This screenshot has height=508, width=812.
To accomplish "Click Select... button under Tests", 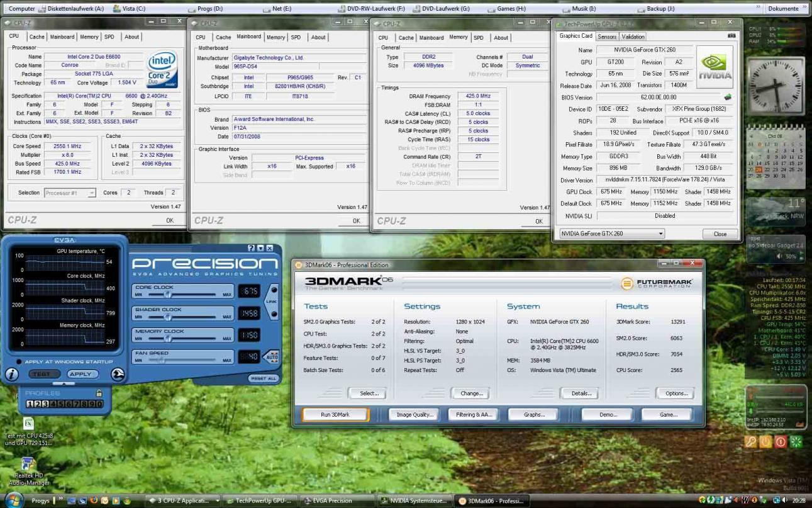I will click(368, 393).
